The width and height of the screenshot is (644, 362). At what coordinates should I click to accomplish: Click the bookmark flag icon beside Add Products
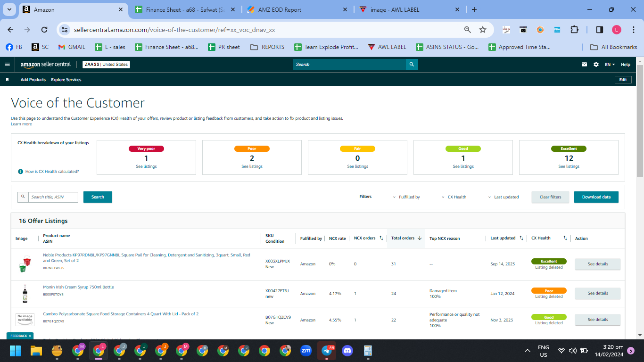[x=8, y=80]
